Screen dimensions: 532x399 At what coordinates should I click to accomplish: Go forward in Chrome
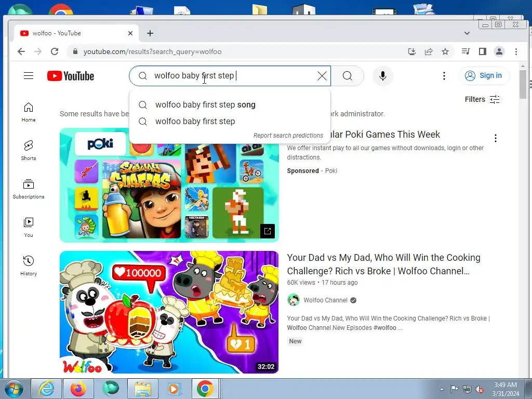point(38,51)
